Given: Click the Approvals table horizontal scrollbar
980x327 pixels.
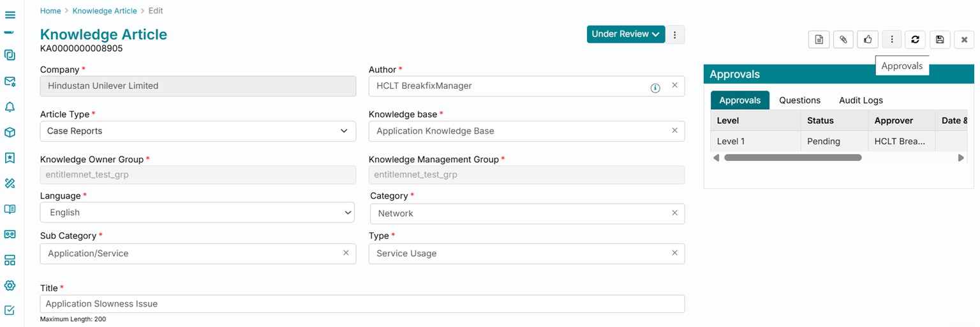Looking at the screenshot, I should tap(792, 158).
